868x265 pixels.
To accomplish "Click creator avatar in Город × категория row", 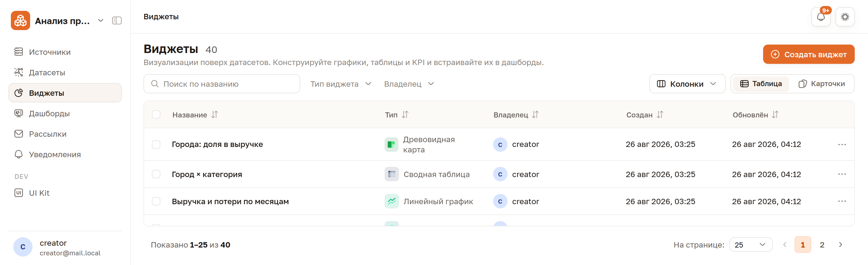I will pyautogui.click(x=500, y=174).
